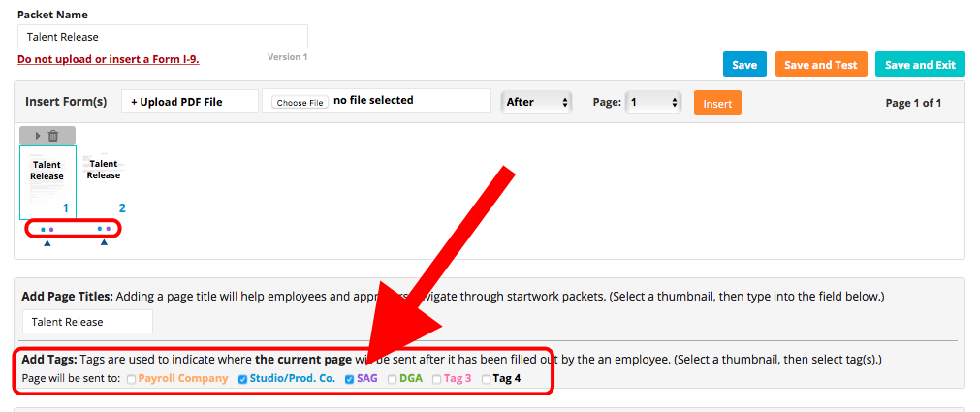Screen dimensions: 980x412
Task: Click the blue tag dot under page 2
Action: coord(100,229)
